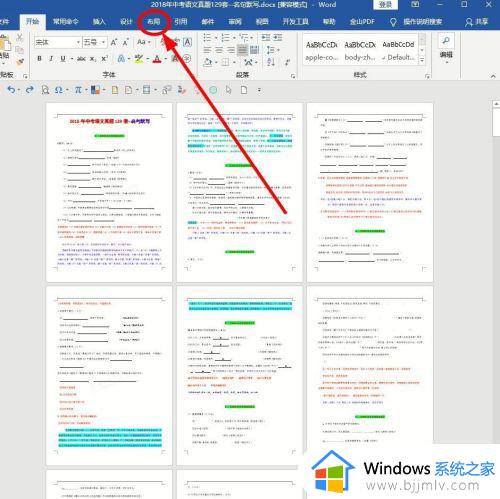
Task: Open the font name combo box
Action: tap(58, 42)
